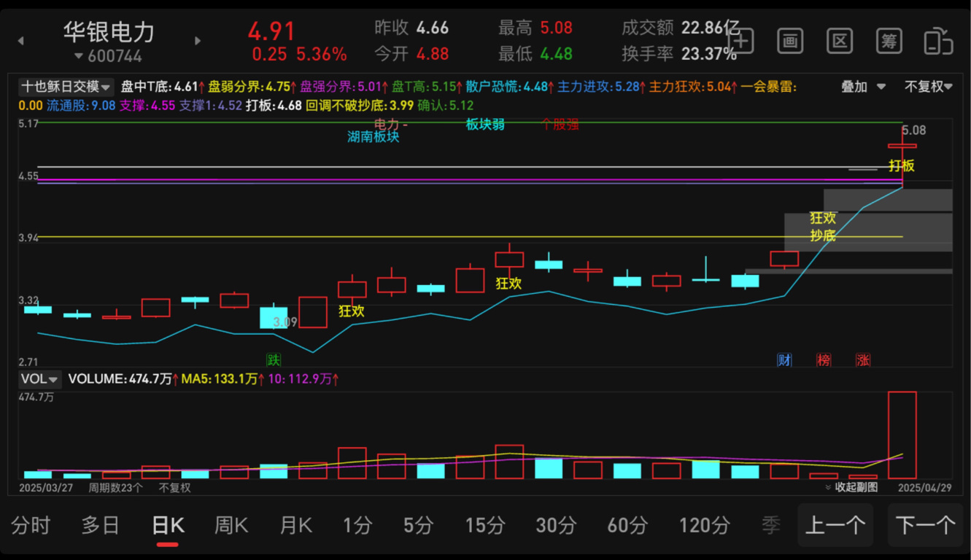
Task: Click the 上一个 button
Action: click(835, 525)
